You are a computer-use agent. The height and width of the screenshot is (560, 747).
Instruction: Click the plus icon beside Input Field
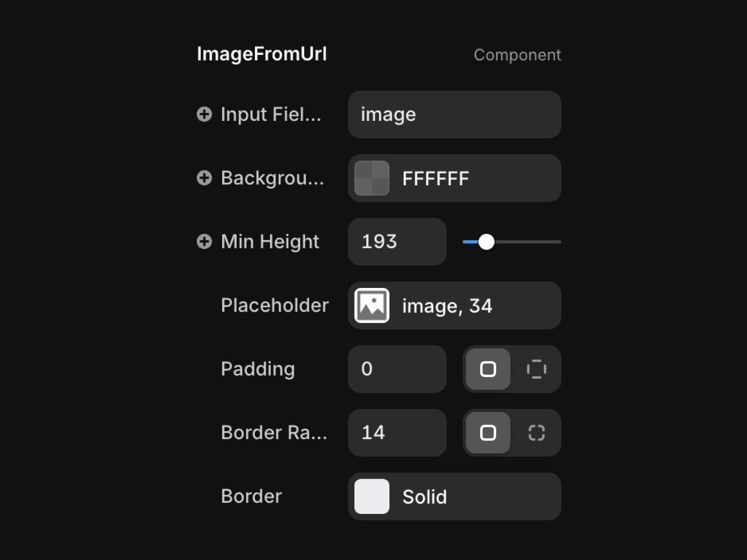click(204, 114)
